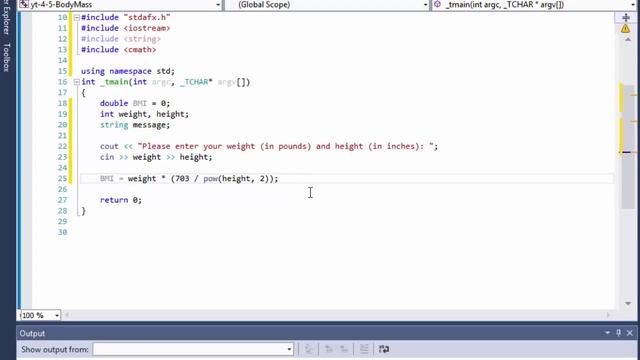Click the pow(height, 2) call on line 25
Viewport: 640px width, 360px height.
click(236, 179)
